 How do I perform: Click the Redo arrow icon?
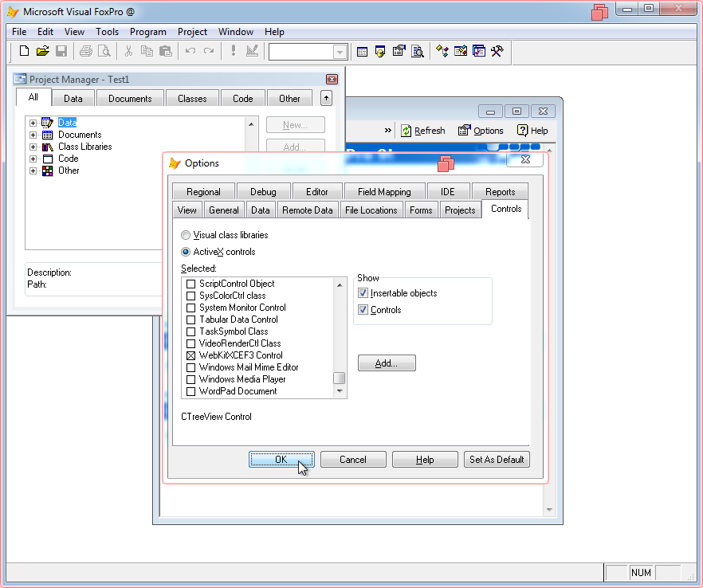pyautogui.click(x=209, y=51)
